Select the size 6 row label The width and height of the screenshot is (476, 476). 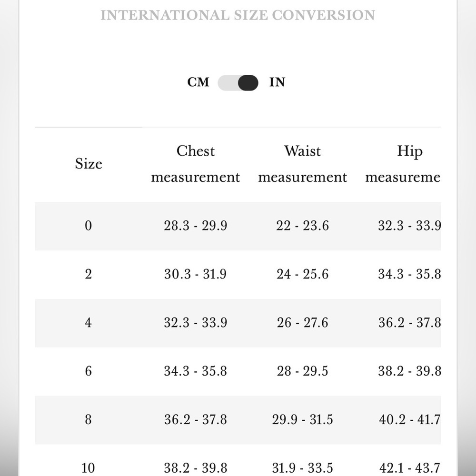(x=89, y=371)
